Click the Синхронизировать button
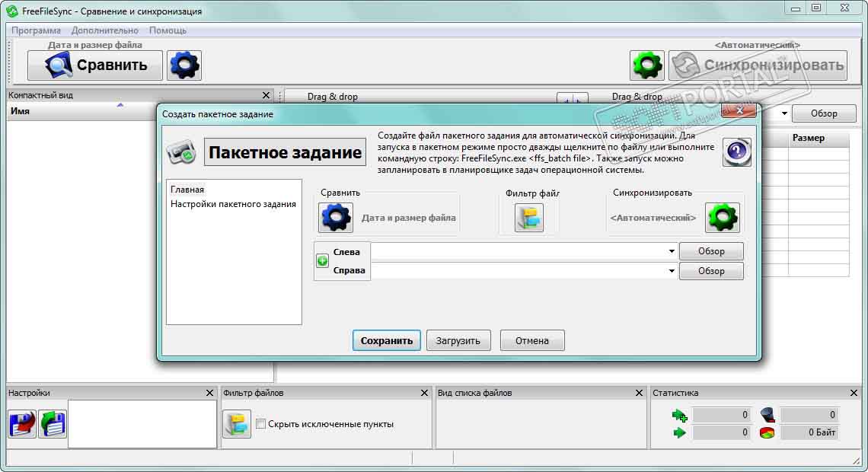This screenshot has height=472, width=868. click(758, 65)
